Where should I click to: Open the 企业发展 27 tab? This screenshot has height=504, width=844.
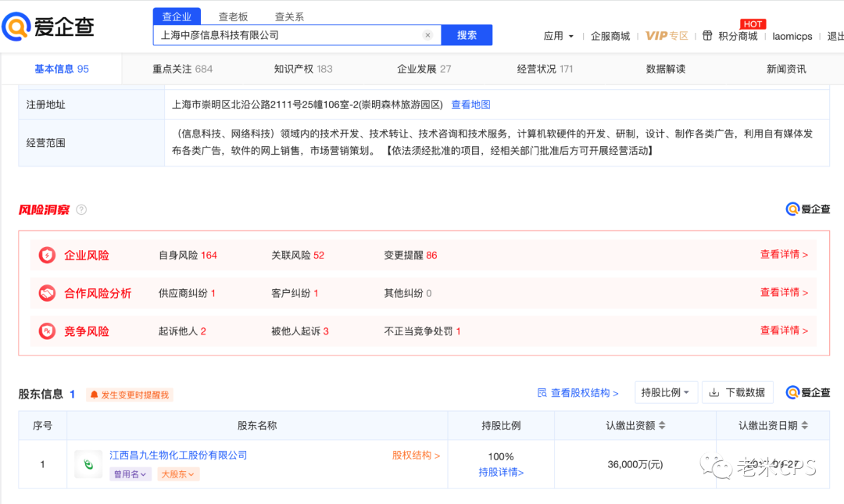pos(424,69)
